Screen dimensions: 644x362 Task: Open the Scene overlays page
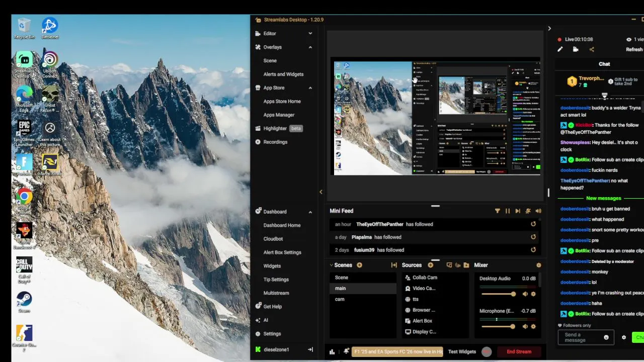270,61
